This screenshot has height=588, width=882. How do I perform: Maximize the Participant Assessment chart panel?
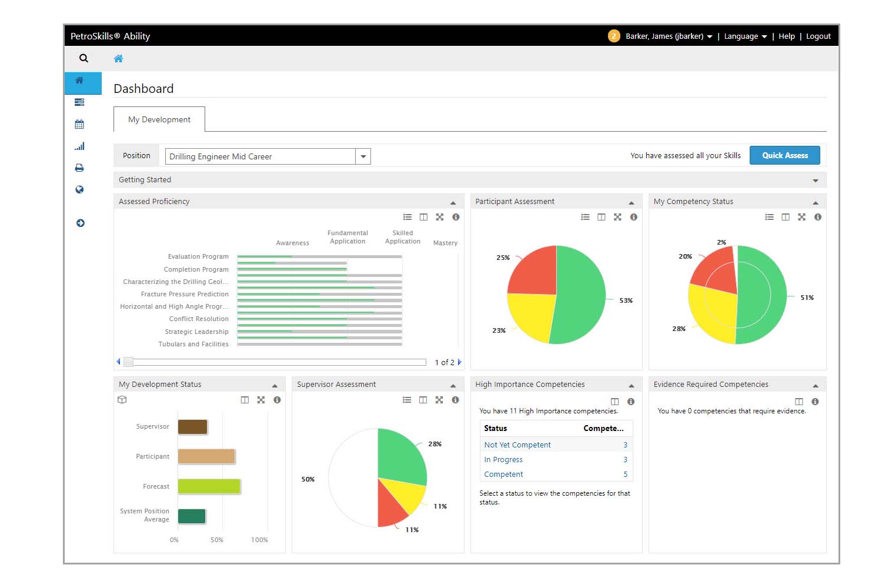(x=617, y=217)
